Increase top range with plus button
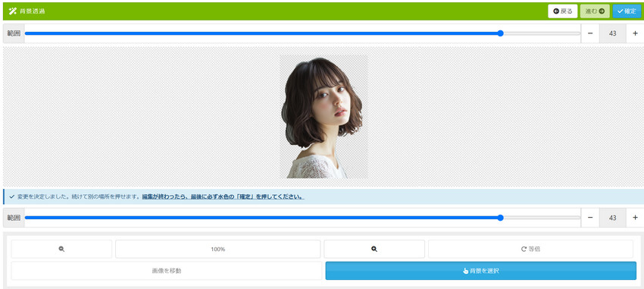Image resolution: width=644 pixels, height=289 pixels. pos(635,33)
